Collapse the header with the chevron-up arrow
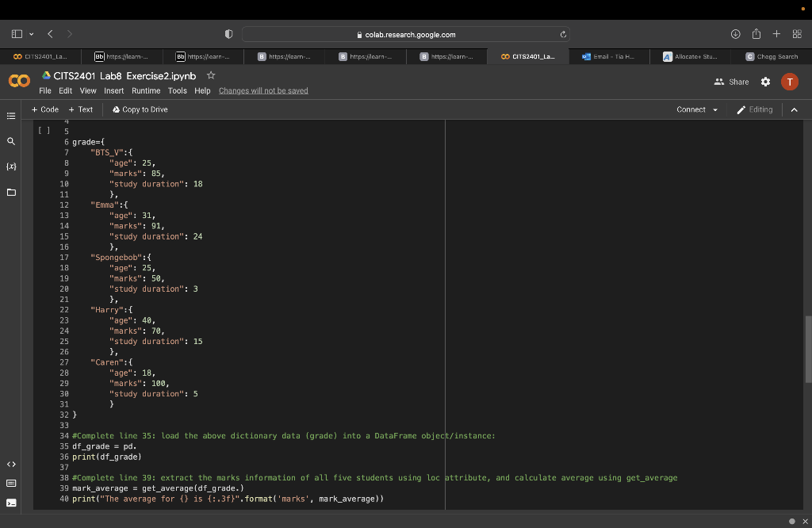The height and width of the screenshot is (528, 812). point(795,109)
